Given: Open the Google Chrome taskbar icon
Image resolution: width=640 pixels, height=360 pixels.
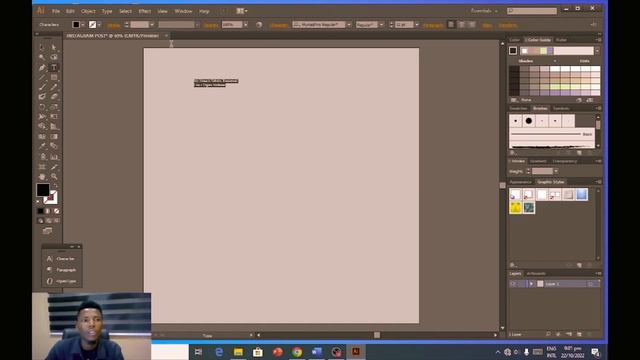Looking at the screenshot, I should pyautogui.click(x=297, y=351).
